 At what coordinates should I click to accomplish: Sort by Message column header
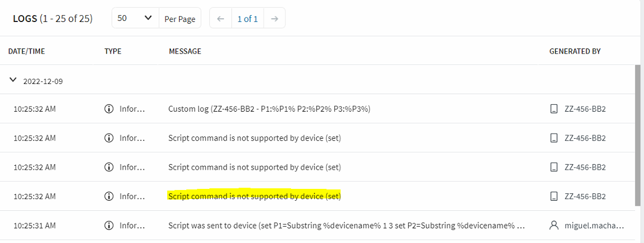(185, 51)
